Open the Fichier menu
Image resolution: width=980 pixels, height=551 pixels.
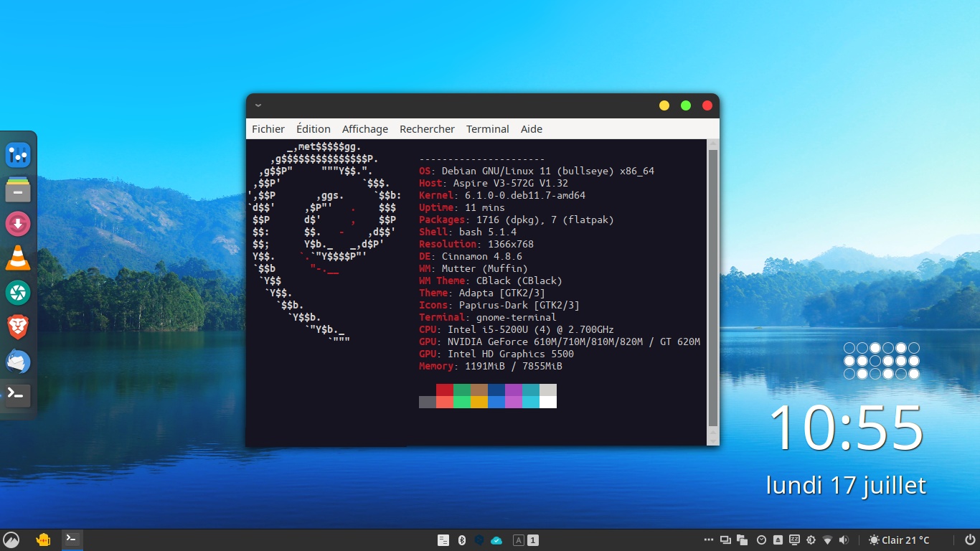pyautogui.click(x=268, y=129)
